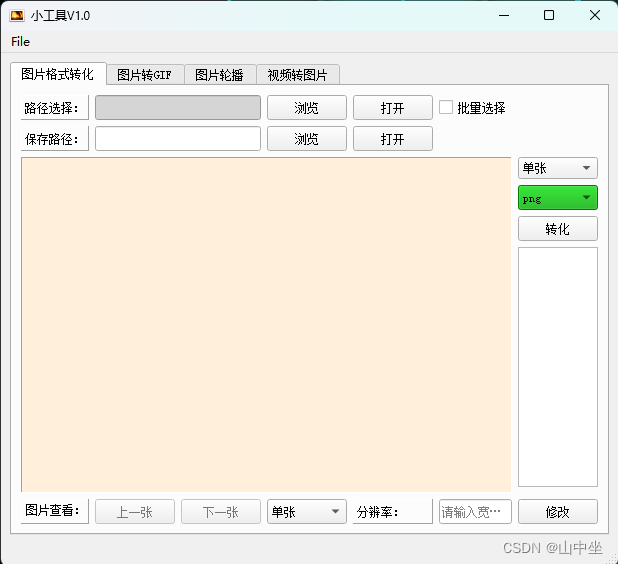Viewport: 618px width, 564px height.
Task: Click the 上一张 previous image button
Action: 135,512
